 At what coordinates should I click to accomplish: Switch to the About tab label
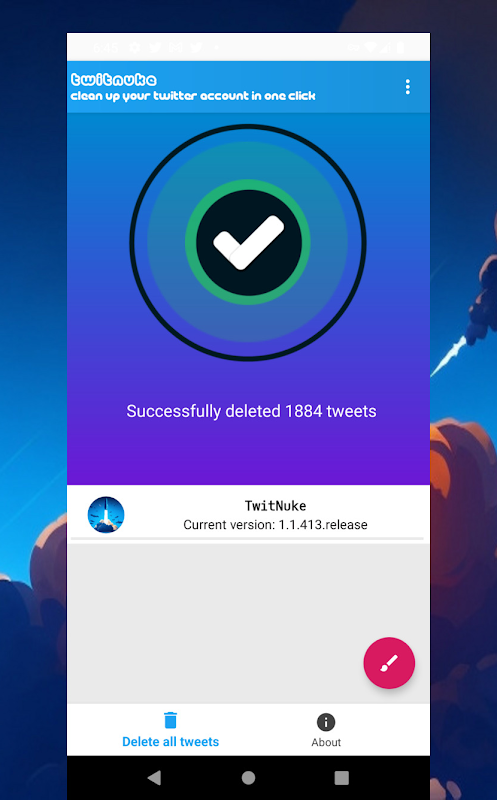pyautogui.click(x=326, y=742)
